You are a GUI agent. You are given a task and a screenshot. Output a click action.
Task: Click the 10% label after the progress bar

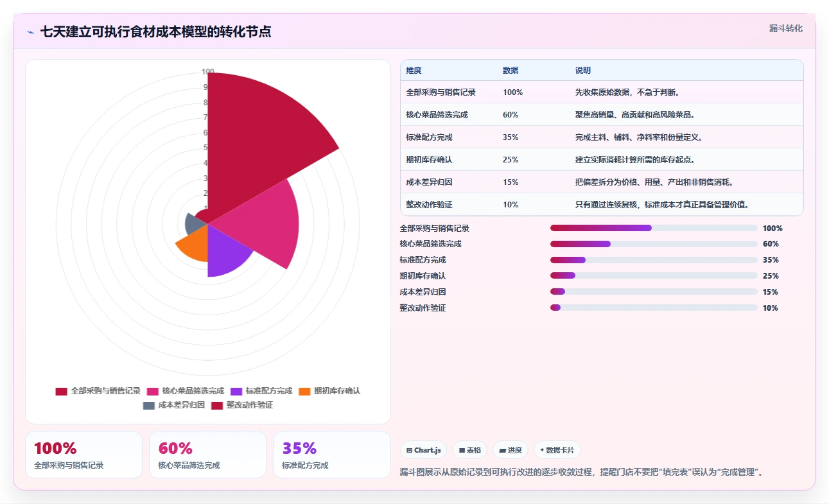771,308
